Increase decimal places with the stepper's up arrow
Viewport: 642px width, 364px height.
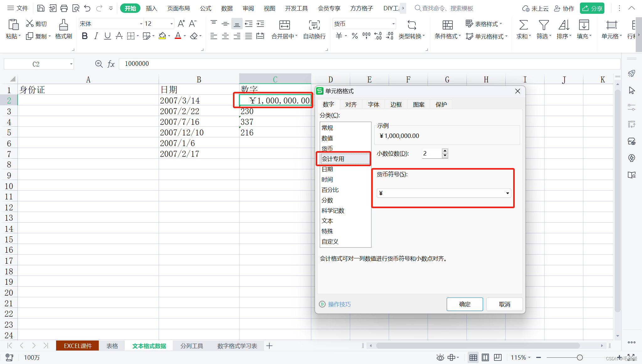445,151
